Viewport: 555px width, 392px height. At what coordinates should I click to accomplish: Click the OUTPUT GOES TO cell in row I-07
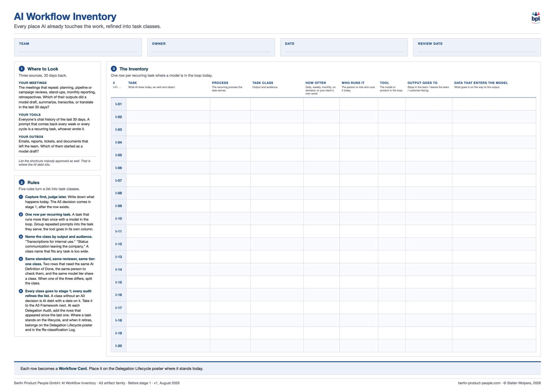point(429,180)
